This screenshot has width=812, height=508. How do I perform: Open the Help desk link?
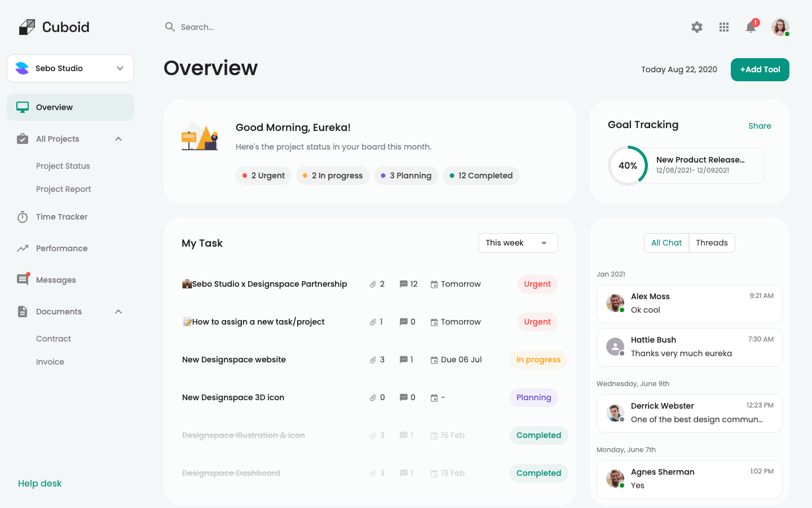pyautogui.click(x=40, y=484)
